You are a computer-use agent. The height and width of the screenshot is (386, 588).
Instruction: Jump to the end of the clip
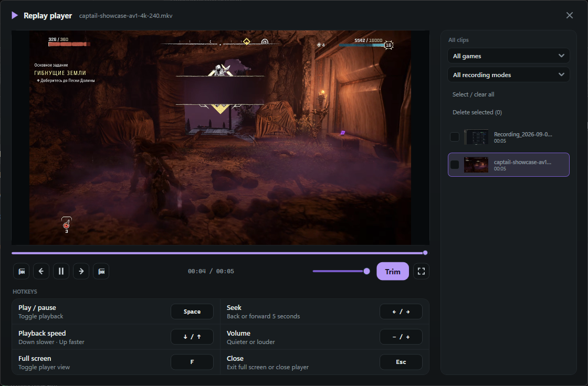click(101, 271)
